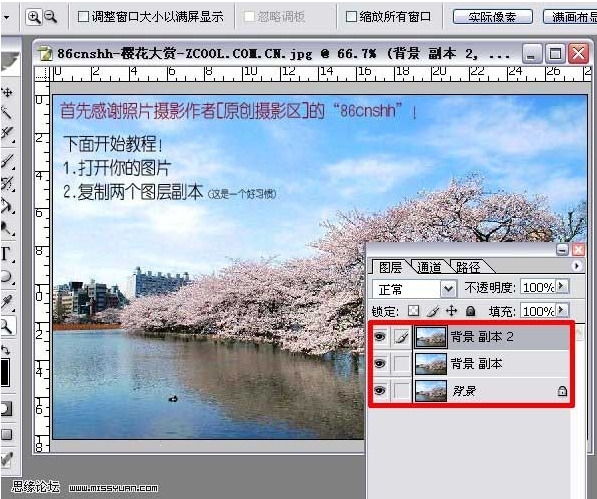Toggle lock image pixels brush icon
The height and width of the screenshot is (499, 597).
pos(433,311)
